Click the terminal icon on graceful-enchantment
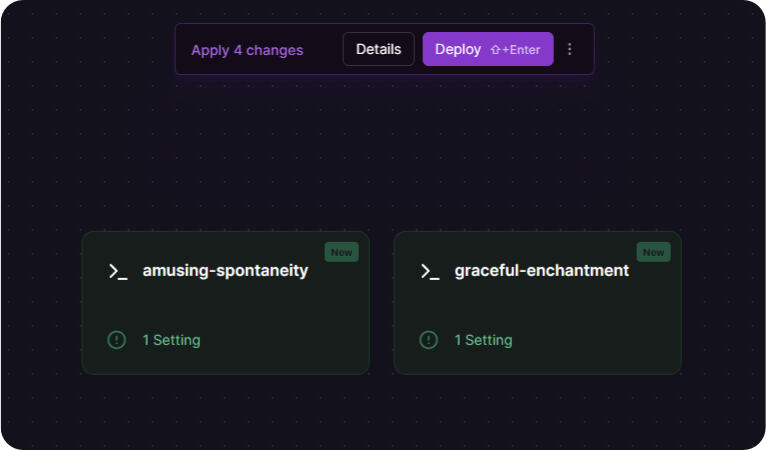This screenshot has width=766, height=450. (x=430, y=272)
